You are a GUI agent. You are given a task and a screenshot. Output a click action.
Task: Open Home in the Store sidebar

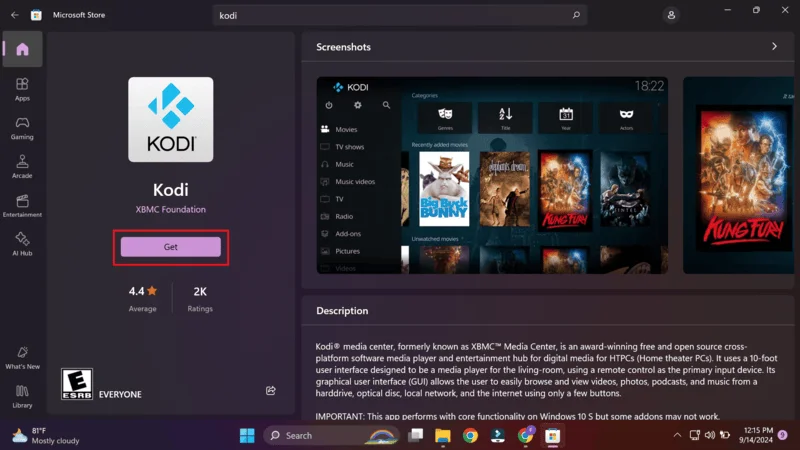(x=22, y=49)
